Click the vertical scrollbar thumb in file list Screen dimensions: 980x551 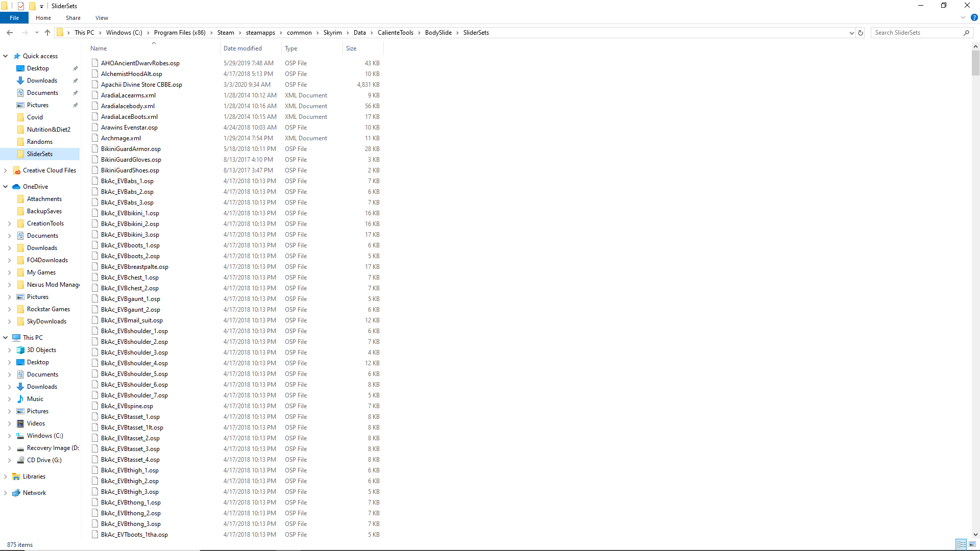pyautogui.click(x=975, y=63)
